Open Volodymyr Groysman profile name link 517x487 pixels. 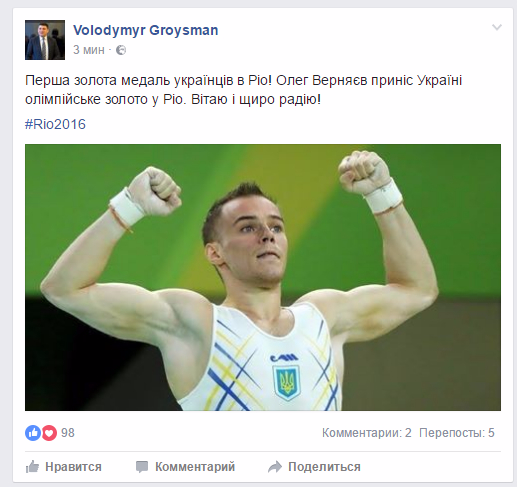pos(146,30)
